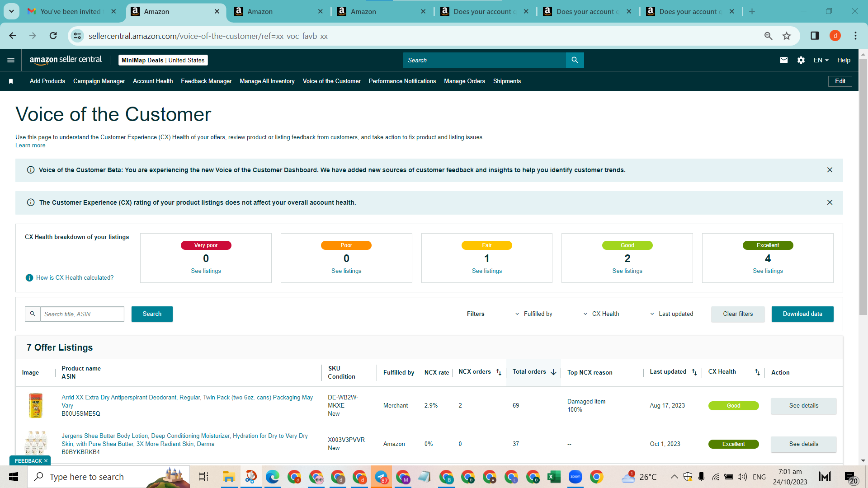Click the bookmark icon in favorites bar

coord(11,81)
